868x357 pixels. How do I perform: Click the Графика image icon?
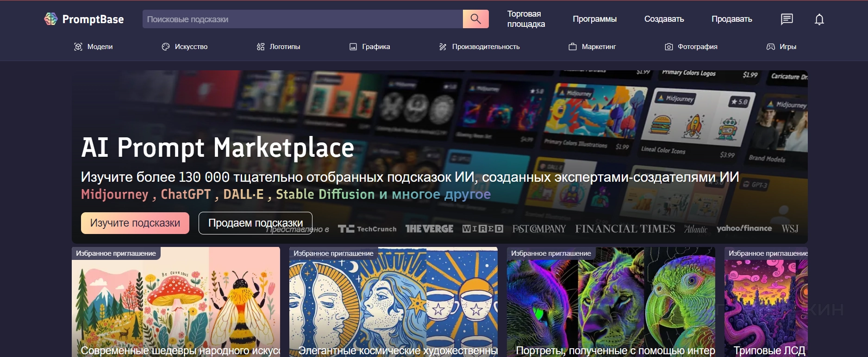click(353, 47)
